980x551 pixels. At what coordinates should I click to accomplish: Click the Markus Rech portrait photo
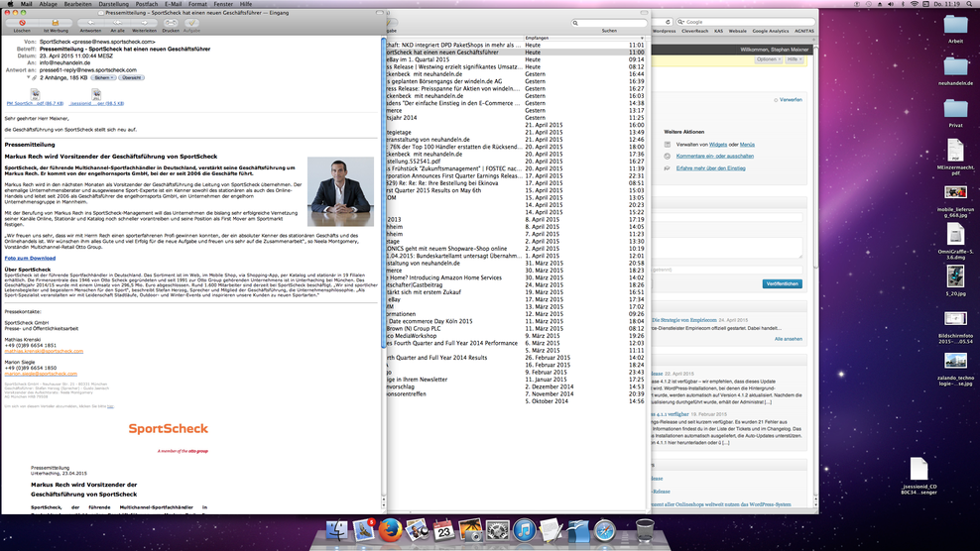coord(340,191)
